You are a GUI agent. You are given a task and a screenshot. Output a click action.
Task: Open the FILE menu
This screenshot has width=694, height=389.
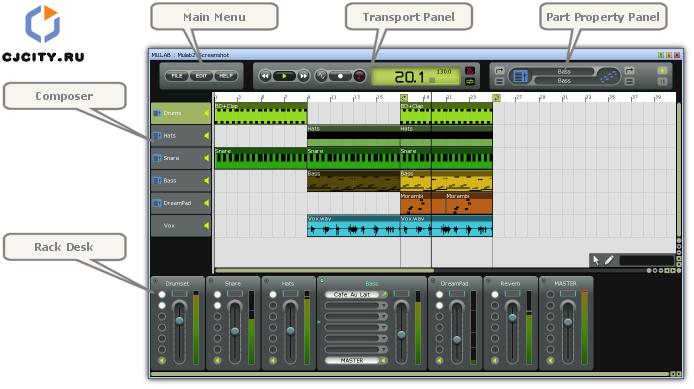(177, 76)
